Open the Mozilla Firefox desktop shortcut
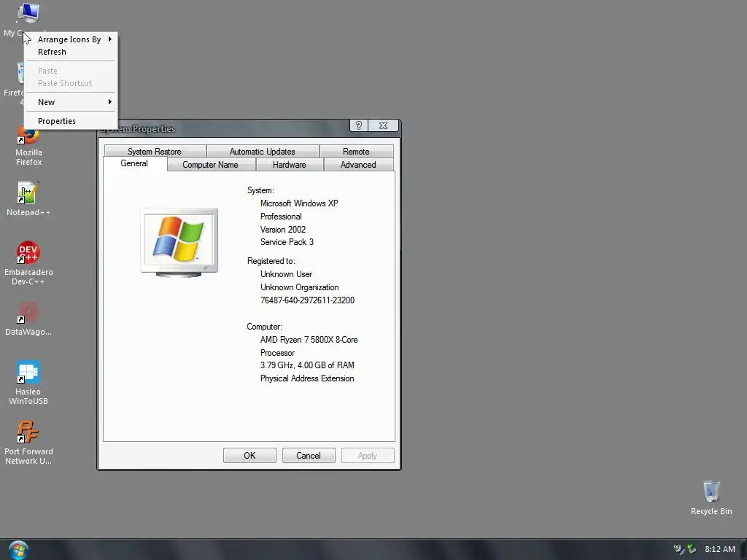 (x=28, y=147)
